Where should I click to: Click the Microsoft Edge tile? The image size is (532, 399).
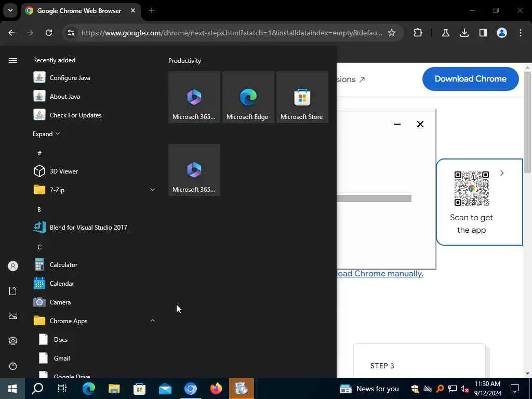pos(248,97)
